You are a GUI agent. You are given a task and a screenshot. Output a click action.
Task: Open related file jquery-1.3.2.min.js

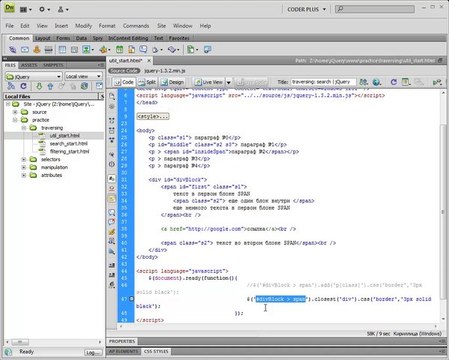point(165,71)
